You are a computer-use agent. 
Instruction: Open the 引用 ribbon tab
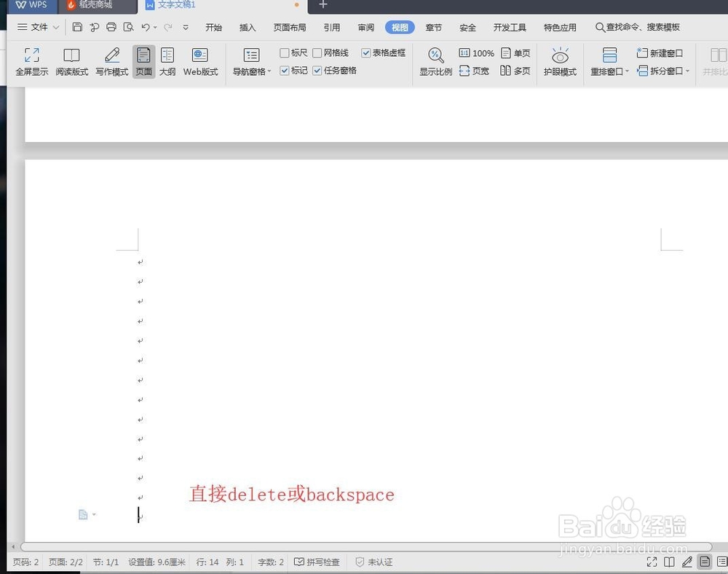332,28
